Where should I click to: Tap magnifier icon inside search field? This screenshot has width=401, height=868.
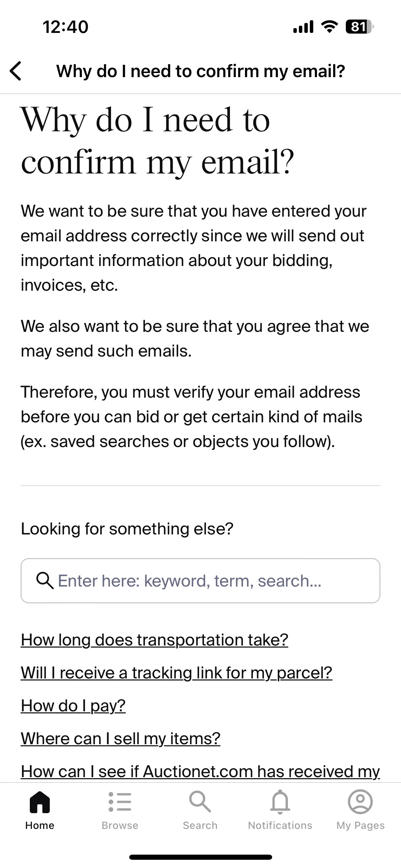45,581
